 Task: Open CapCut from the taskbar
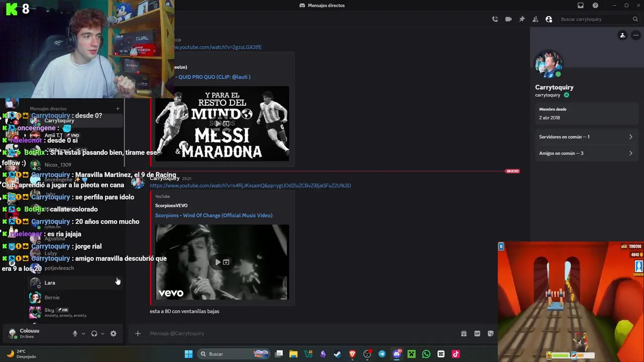pos(441,354)
